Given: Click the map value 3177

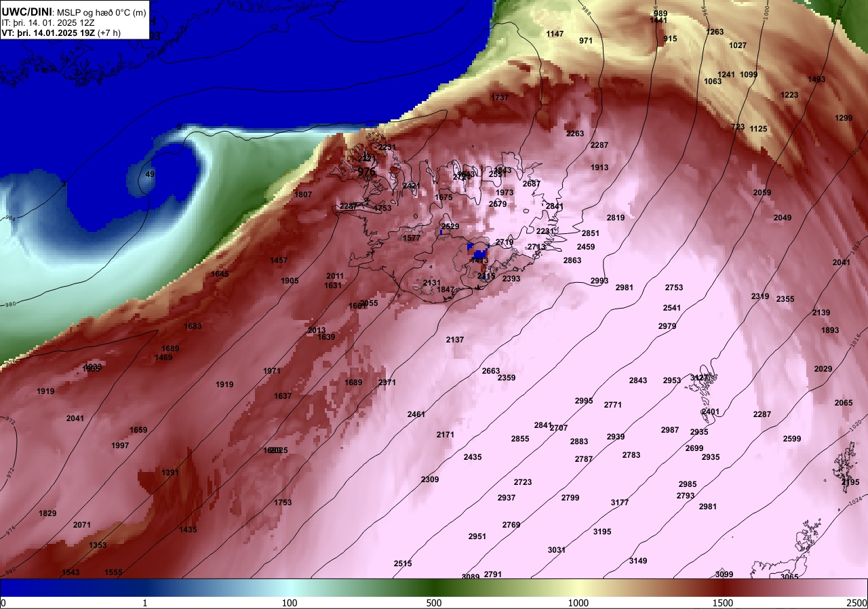Looking at the screenshot, I should click(620, 503).
